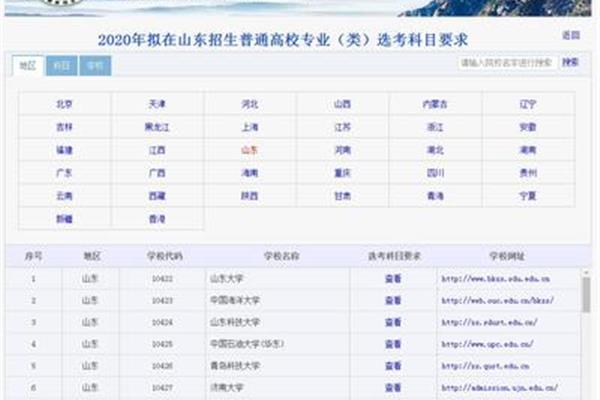Show schools in 湖北

(x=435, y=150)
